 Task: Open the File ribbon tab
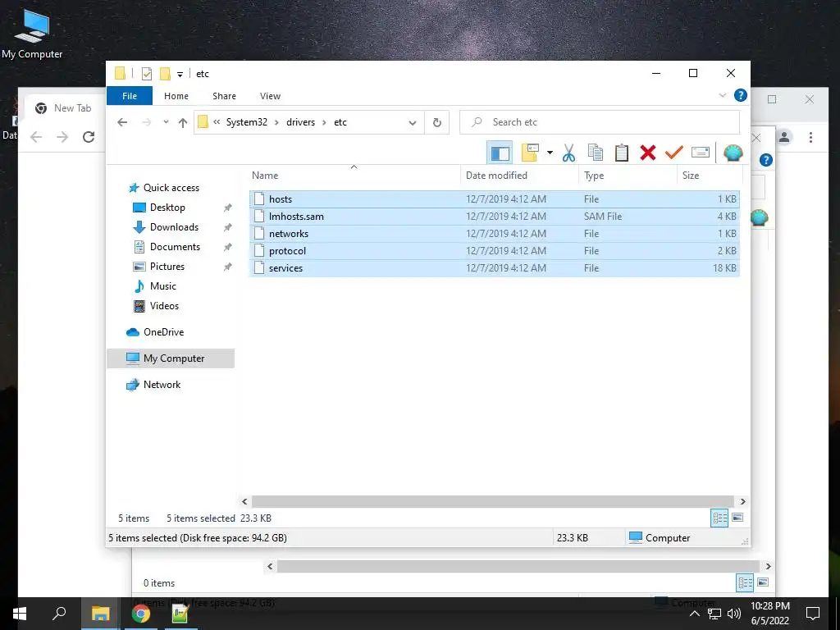130,96
